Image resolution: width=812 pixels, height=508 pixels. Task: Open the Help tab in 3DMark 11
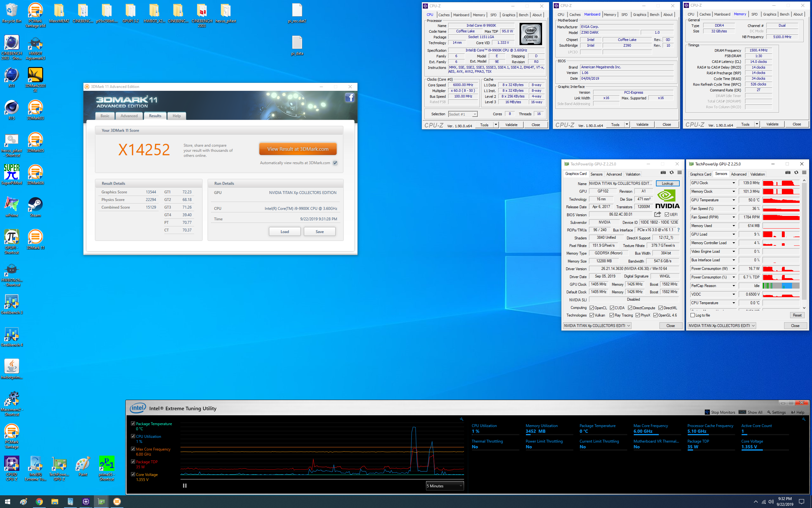pyautogui.click(x=176, y=116)
